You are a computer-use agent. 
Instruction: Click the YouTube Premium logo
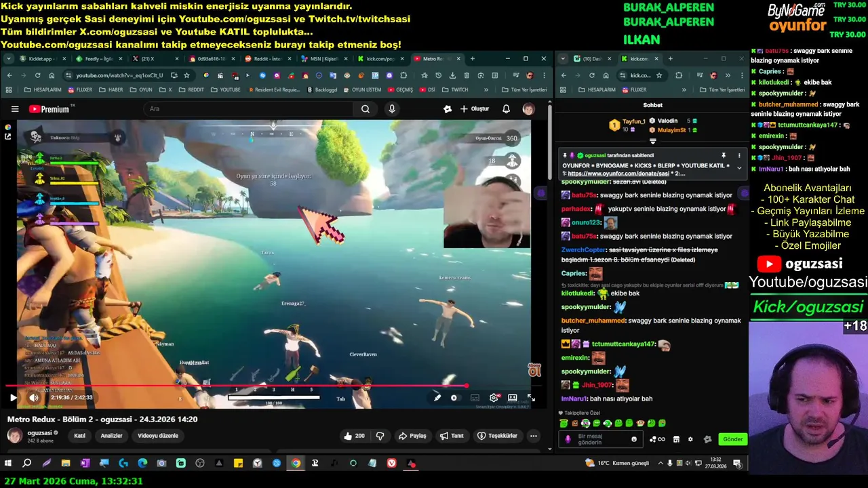49,109
